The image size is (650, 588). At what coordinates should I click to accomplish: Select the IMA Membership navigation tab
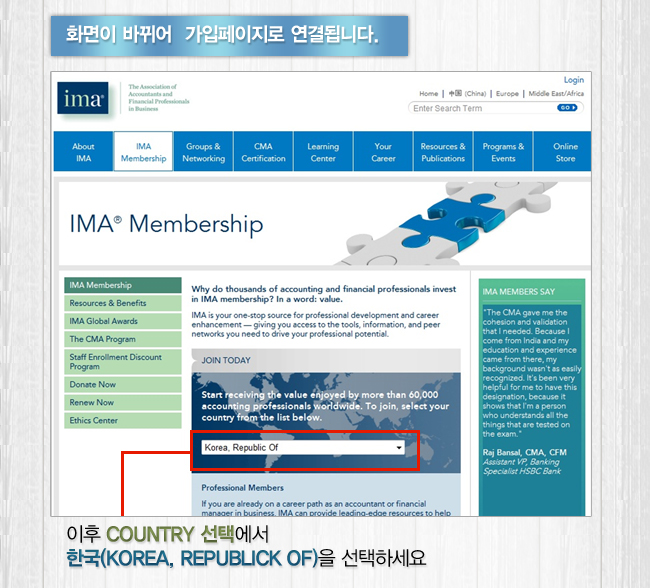(143, 152)
